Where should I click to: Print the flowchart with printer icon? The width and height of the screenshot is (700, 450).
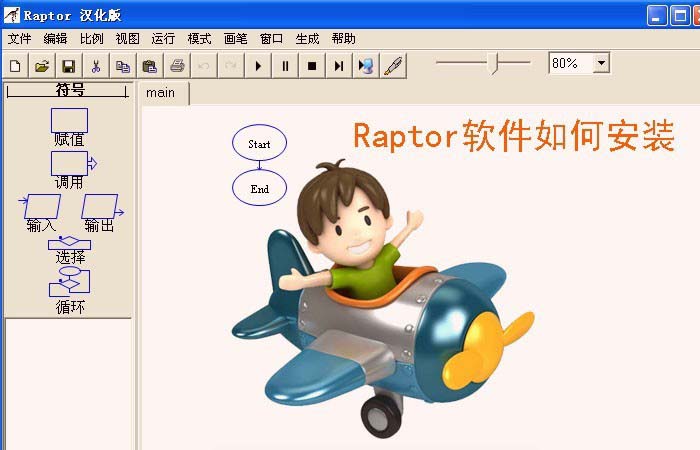pos(177,66)
